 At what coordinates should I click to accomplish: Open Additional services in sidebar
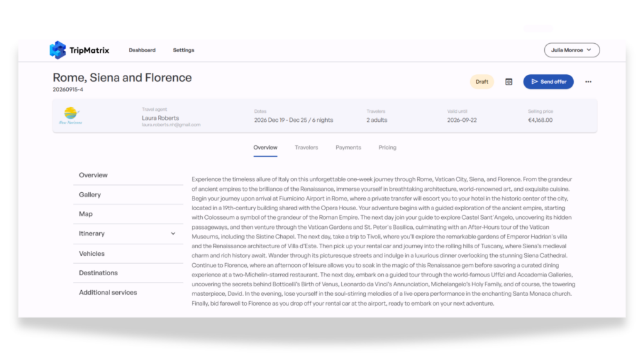(128, 293)
